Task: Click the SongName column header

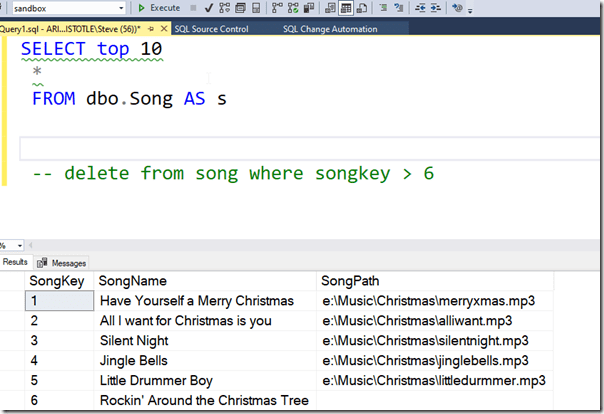Action: coord(205,281)
